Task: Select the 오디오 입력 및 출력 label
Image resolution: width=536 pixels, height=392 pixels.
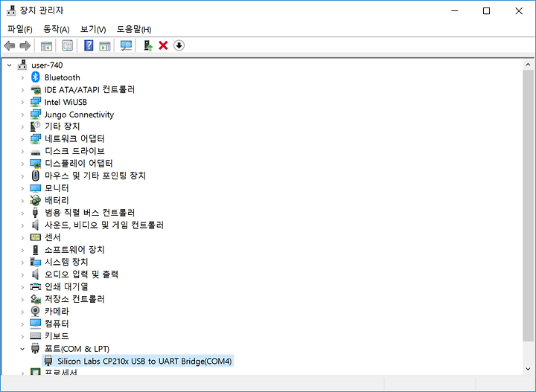Action: click(81, 274)
